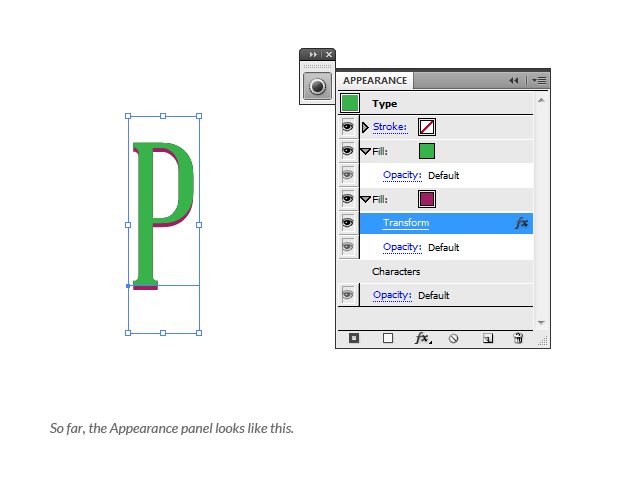Viewport: 630px width, 479px height.
Task: Click the green Fill color swatch
Action: pos(427,151)
